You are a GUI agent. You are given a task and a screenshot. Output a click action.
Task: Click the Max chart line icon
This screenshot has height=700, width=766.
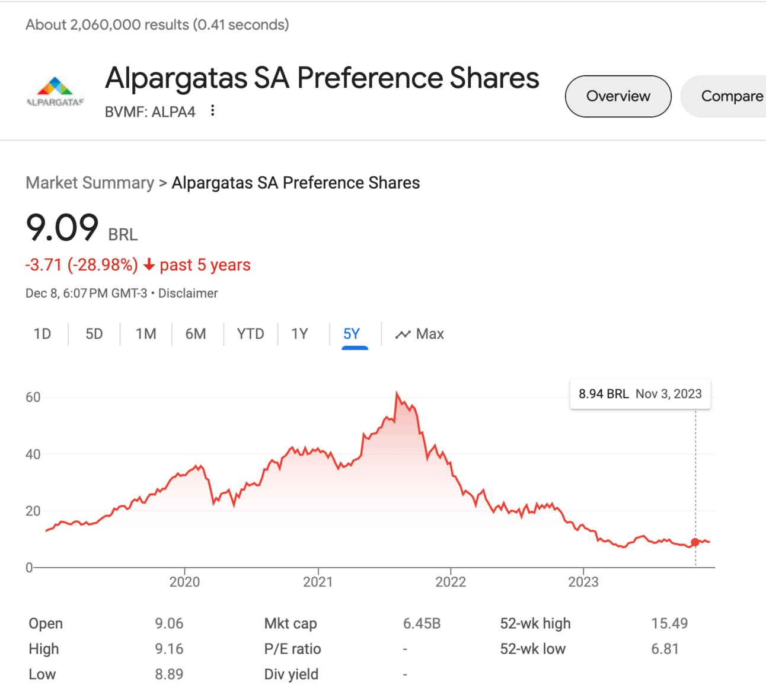[x=403, y=335]
